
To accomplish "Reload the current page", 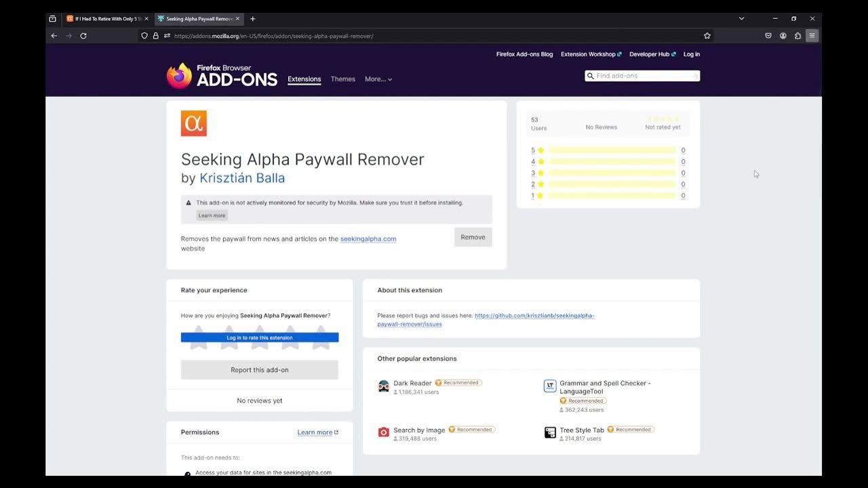I will click(83, 36).
